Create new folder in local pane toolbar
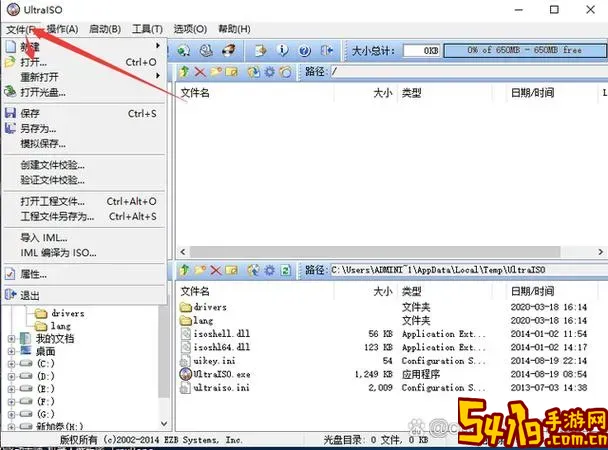The height and width of the screenshot is (450, 608). (x=200, y=270)
